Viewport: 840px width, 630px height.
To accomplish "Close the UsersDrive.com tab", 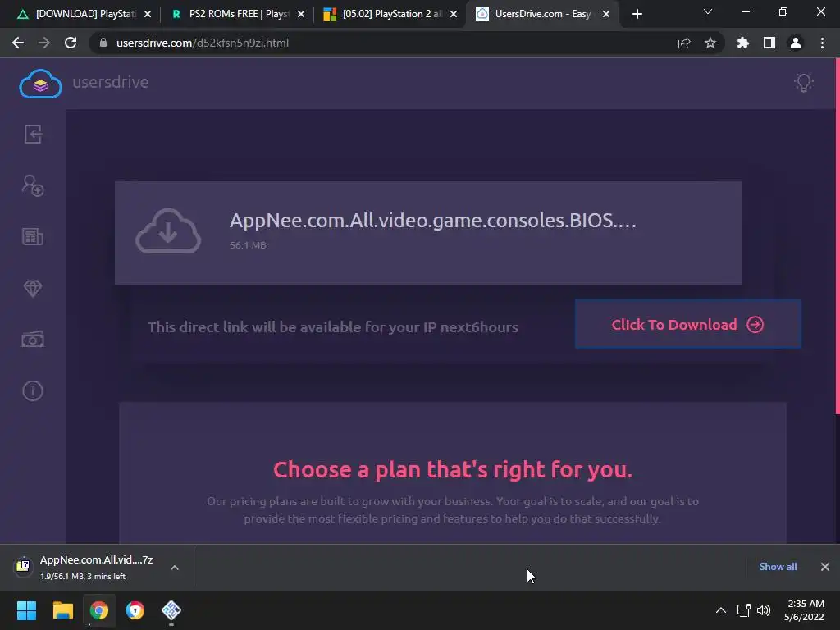I will tap(606, 14).
